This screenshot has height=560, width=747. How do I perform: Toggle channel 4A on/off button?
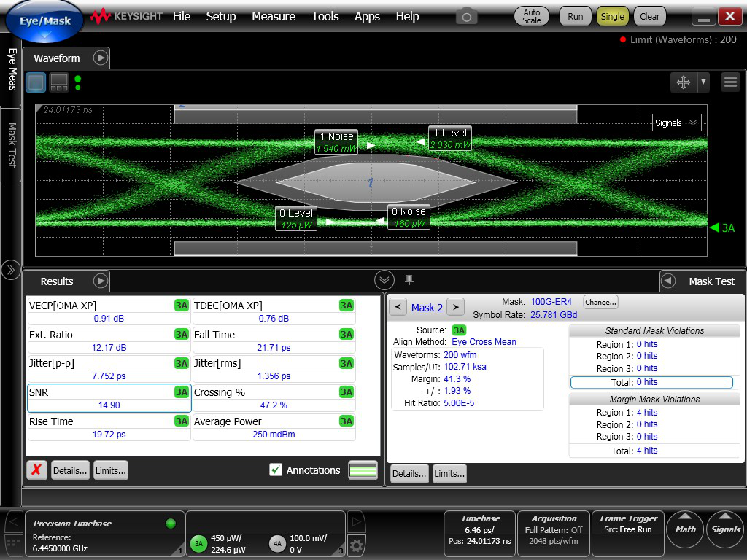[x=277, y=543]
